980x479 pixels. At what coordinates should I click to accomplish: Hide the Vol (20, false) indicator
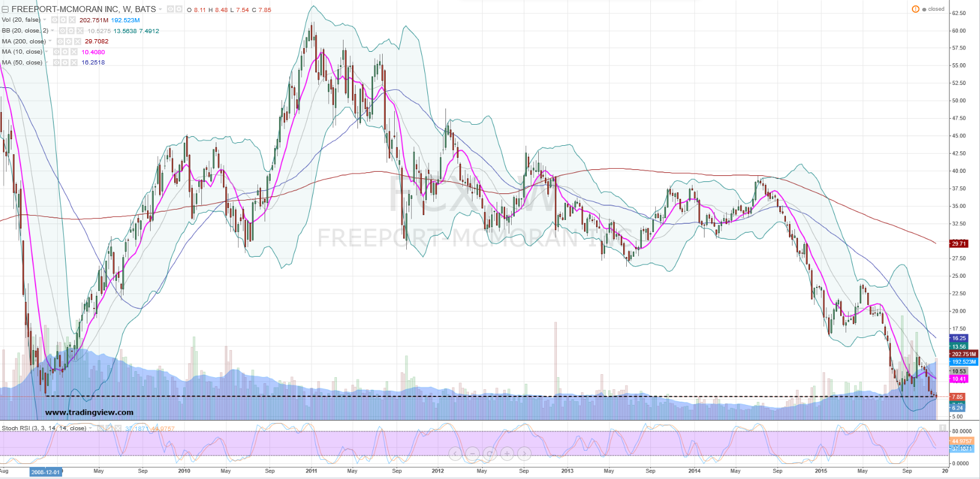55,20
